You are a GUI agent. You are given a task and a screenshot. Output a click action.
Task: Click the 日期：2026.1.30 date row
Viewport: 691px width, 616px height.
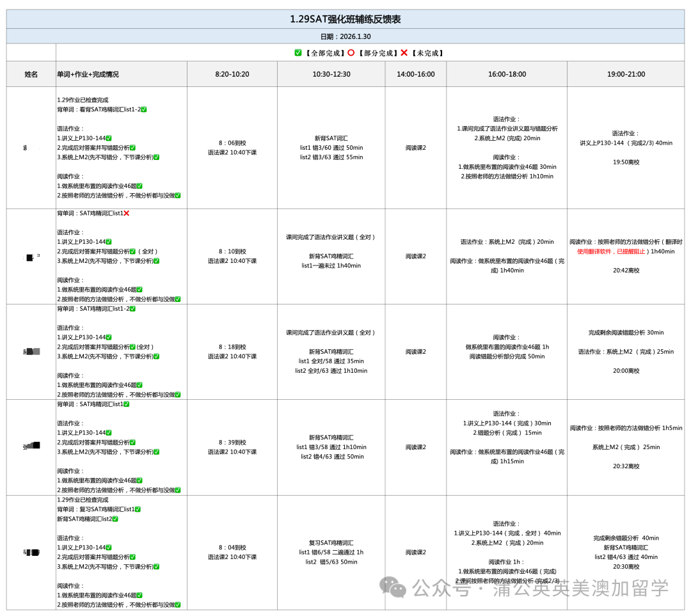click(345, 36)
